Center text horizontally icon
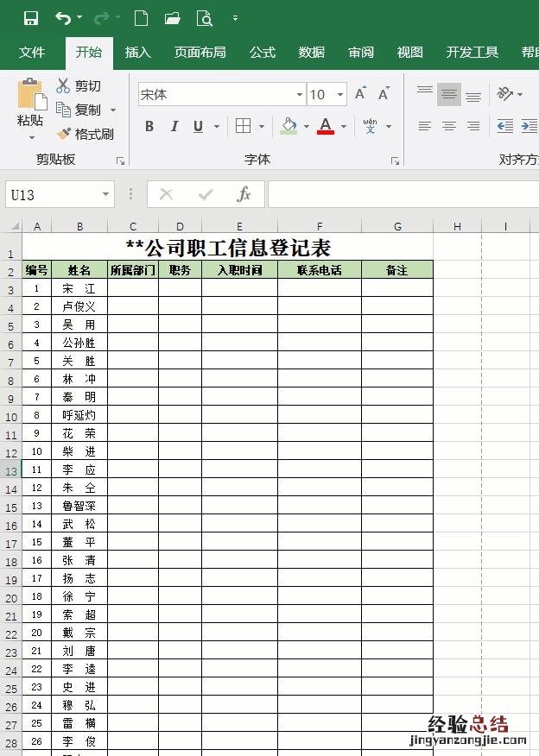Image resolution: width=539 pixels, height=756 pixels. click(x=449, y=126)
